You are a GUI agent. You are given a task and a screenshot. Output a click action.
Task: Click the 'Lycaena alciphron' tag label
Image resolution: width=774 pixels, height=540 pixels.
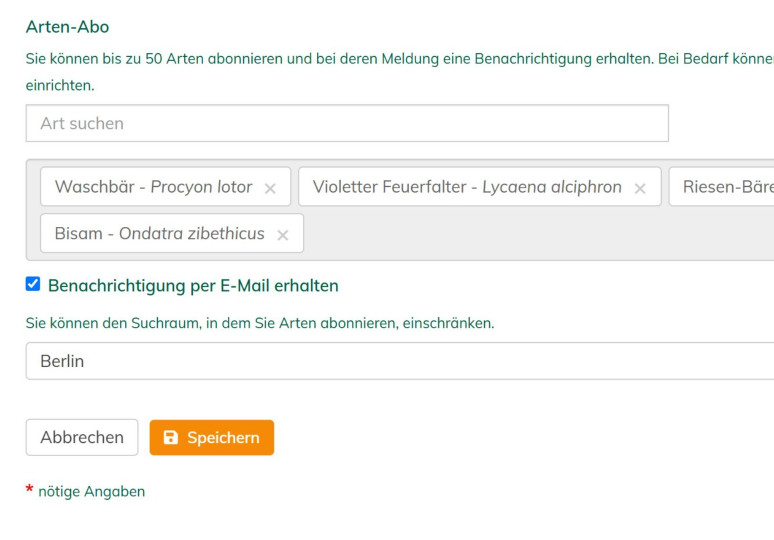click(551, 187)
